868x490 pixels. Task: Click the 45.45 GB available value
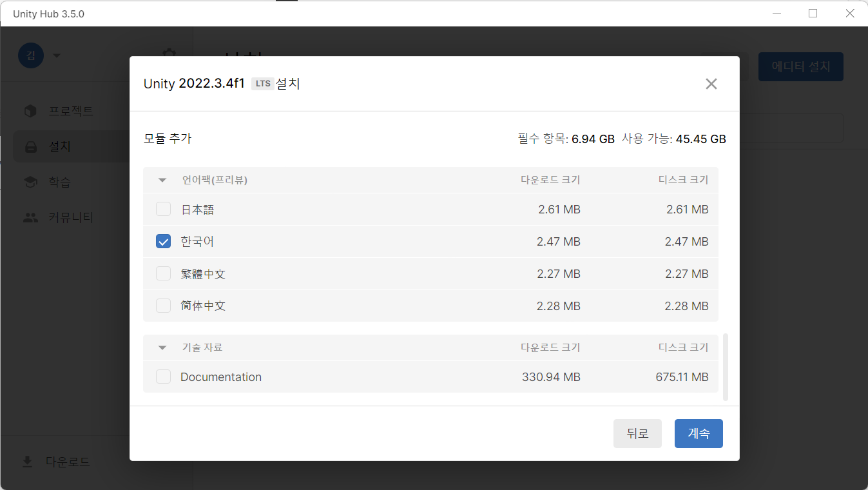(x=701, y=139)
